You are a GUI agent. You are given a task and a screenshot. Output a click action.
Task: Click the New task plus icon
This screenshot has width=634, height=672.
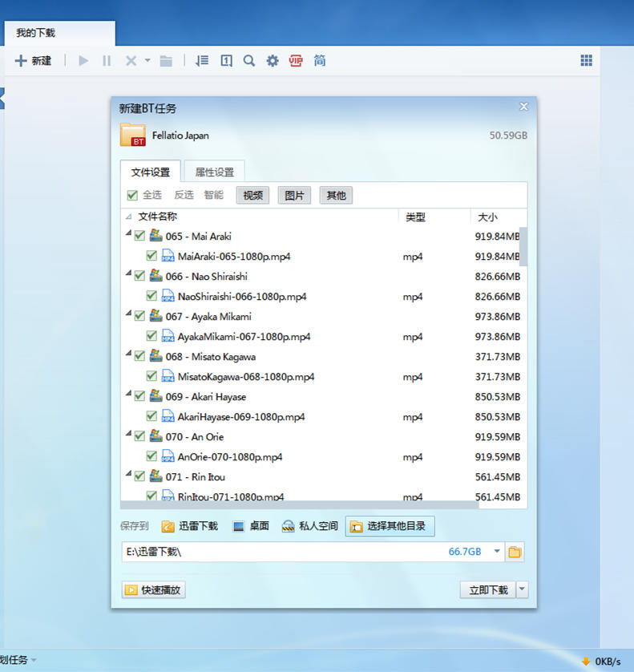(21, 61)
